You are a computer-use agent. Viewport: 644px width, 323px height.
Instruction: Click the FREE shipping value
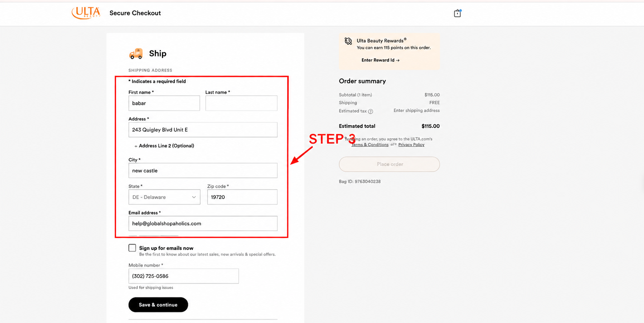434,103
